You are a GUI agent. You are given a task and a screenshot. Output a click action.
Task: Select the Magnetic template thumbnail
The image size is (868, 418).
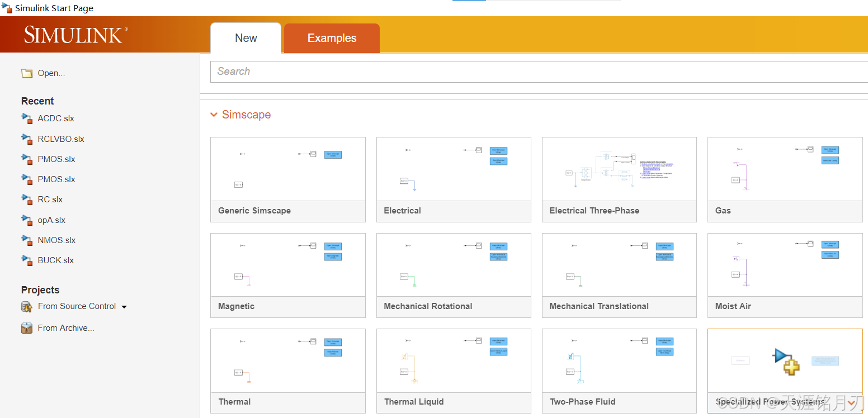288,265
